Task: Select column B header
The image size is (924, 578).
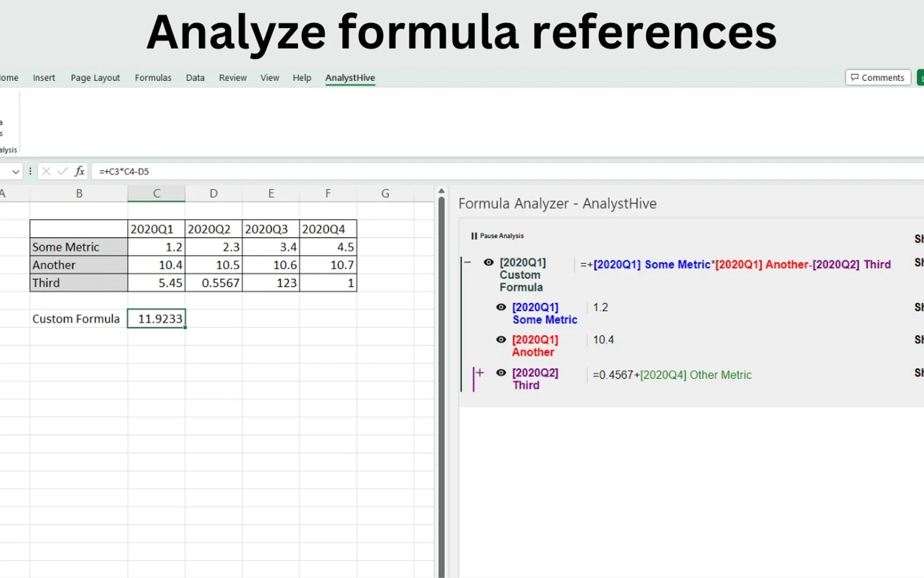Action: (x=79, y=194)
